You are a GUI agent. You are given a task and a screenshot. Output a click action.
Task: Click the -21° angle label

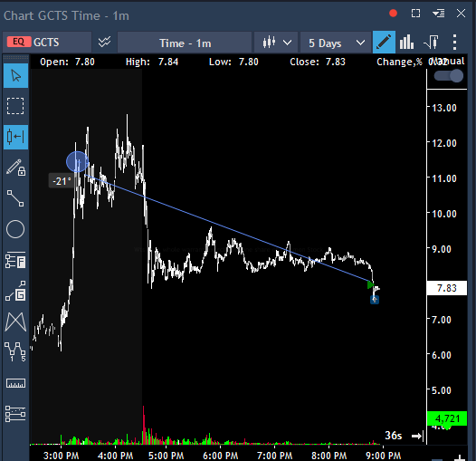tap(62, 181)
